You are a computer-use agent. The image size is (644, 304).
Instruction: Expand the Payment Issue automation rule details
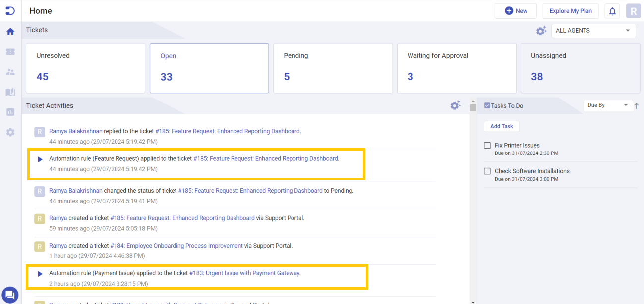[40, 273]
